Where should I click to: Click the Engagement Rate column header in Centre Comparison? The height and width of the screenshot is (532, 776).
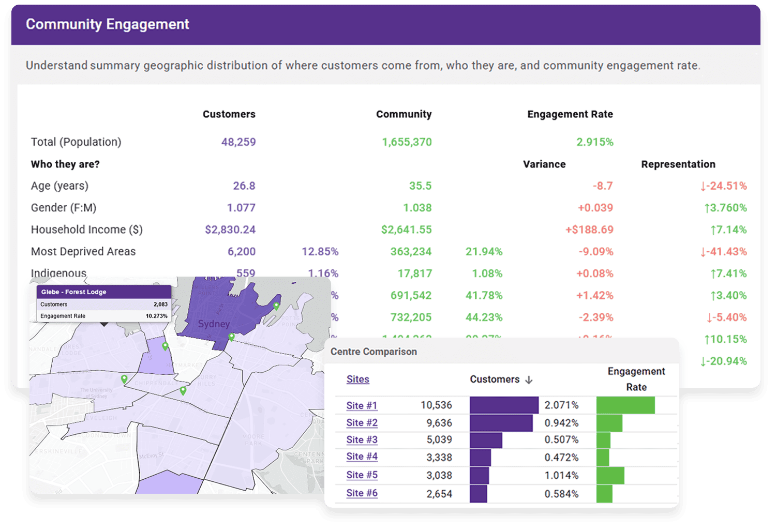636,379
